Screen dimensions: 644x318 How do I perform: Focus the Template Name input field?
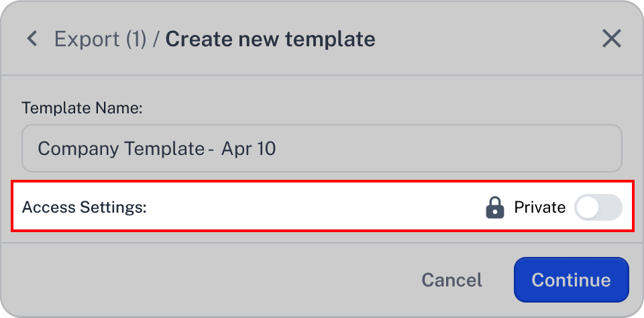click(321, 148)
